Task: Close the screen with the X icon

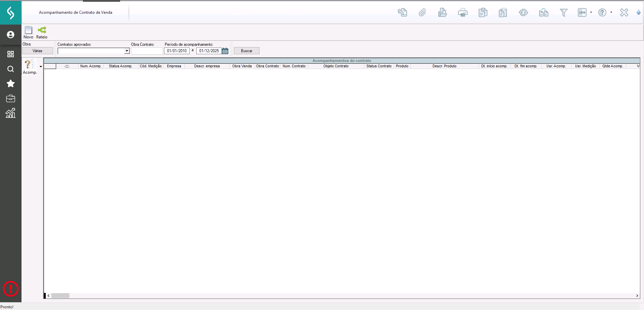Action: point(624,12)
